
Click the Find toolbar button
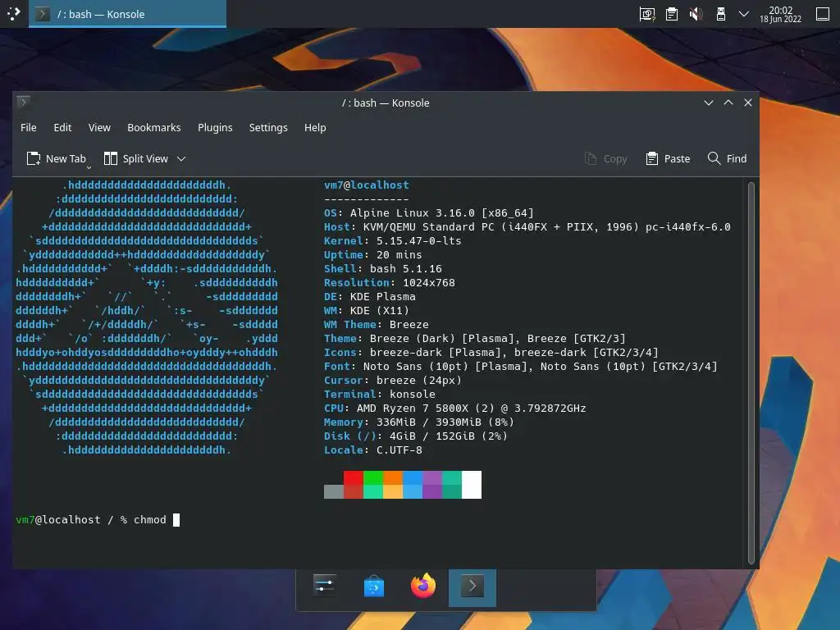coord(727,158)
